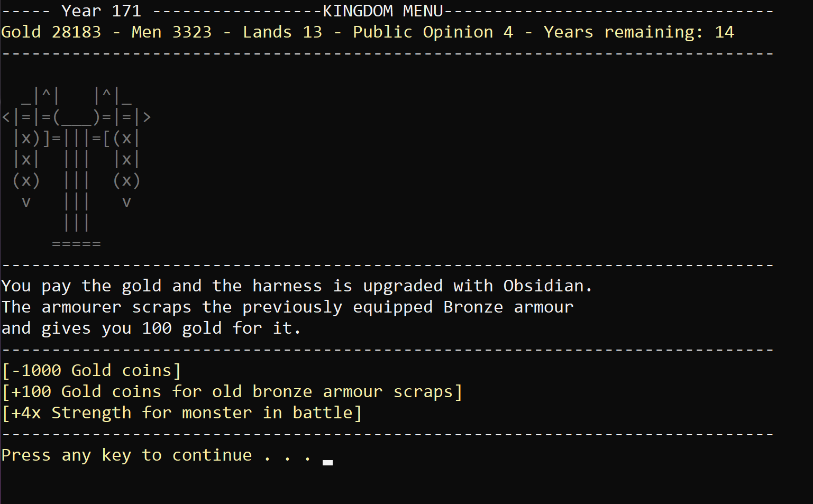Click the left arrowhead of the ASCII harness
Viewport: 813px width, 504px height.
pos(6,117)
